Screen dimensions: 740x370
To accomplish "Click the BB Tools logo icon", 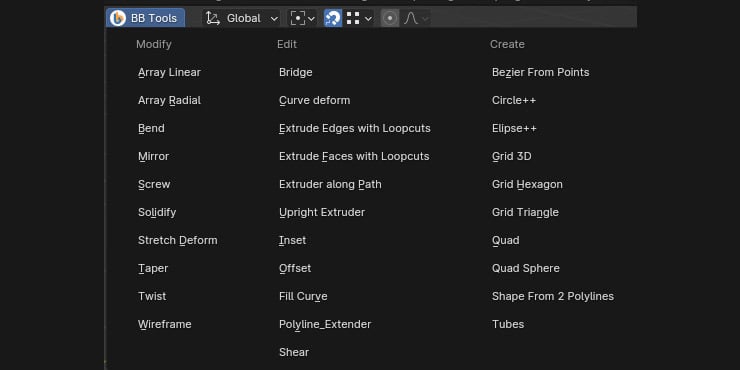I will [118, 18].
